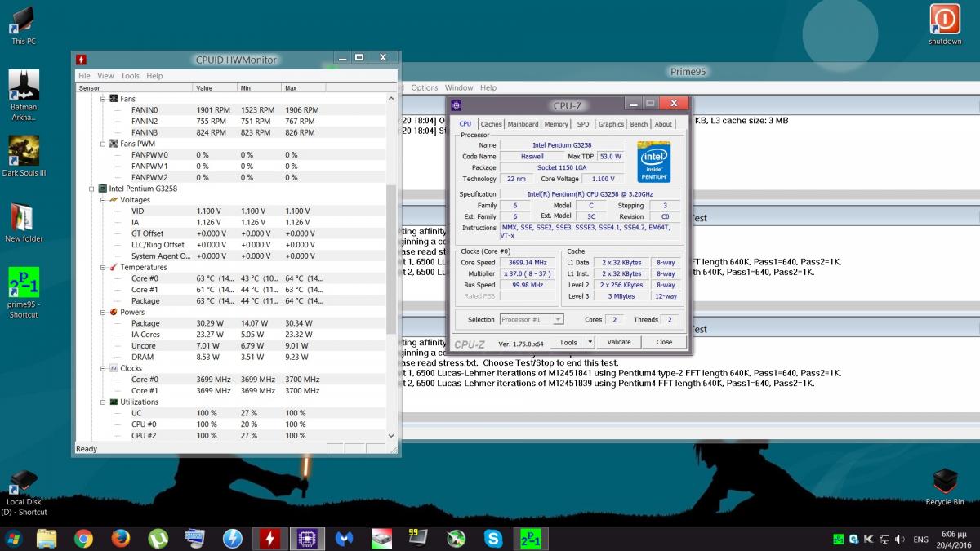Click the Close button at CPU-Z bottom
Image resolution: width=980 pixels, height=551 pixels.
[664, 342]
